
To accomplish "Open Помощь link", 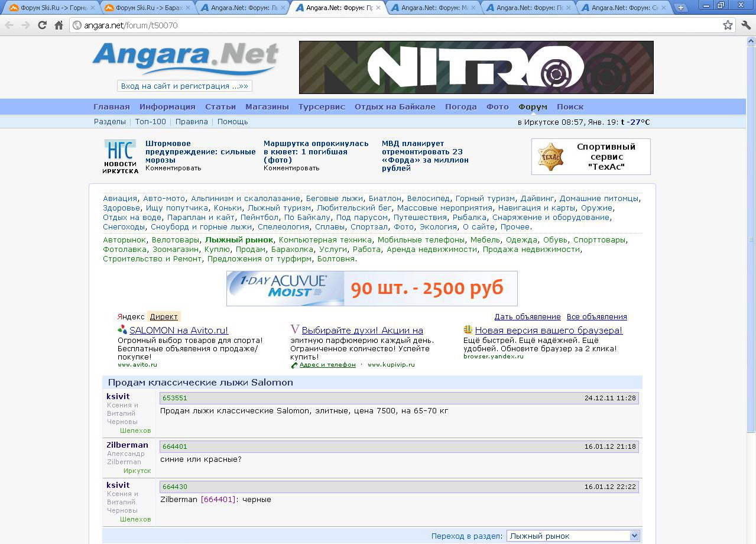I will click(x=232, y=122).
